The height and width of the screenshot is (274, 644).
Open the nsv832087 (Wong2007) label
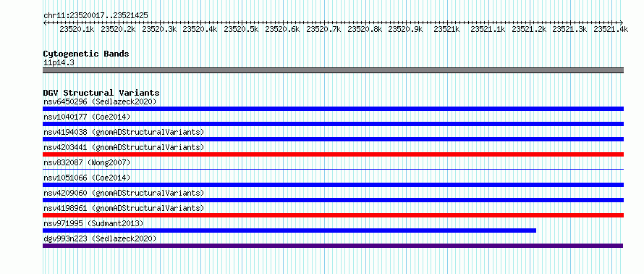[87, 162]
